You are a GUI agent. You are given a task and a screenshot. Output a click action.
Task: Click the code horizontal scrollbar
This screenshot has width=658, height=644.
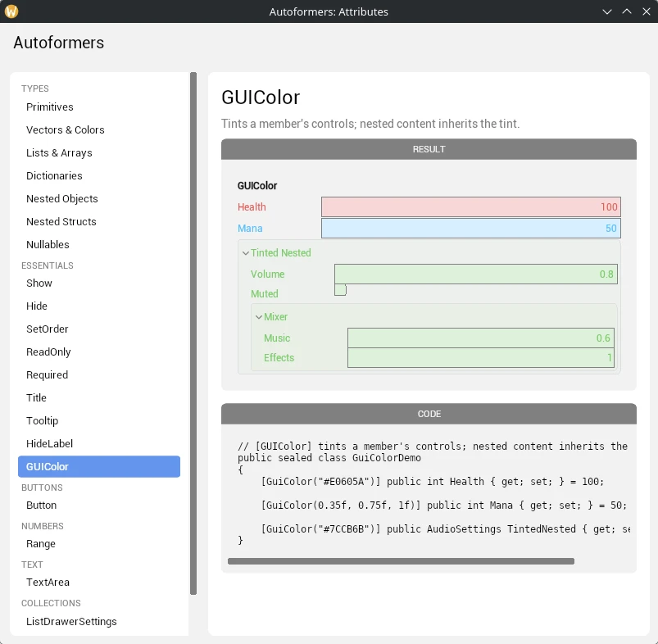click(x=401, y=561)
